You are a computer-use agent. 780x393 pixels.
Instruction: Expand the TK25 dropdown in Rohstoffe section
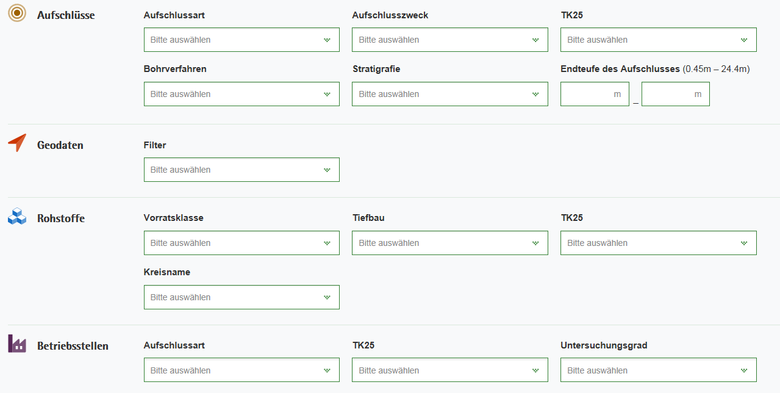pyautogui.click(x=658, y=243)
